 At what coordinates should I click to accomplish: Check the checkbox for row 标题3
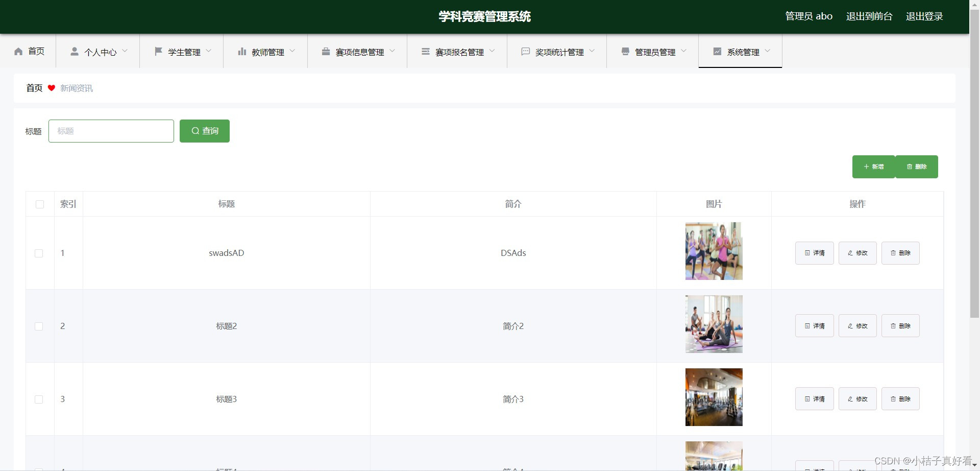(x=39, y=399)
